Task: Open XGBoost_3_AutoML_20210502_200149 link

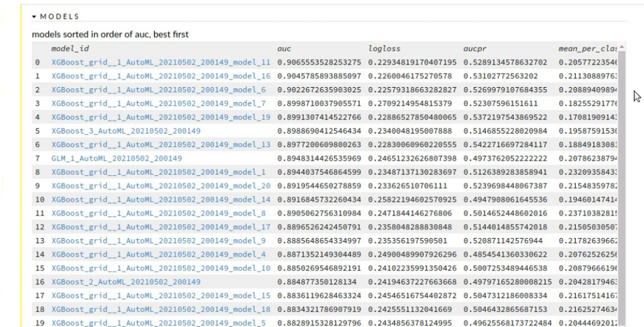Action: point(126,131)
